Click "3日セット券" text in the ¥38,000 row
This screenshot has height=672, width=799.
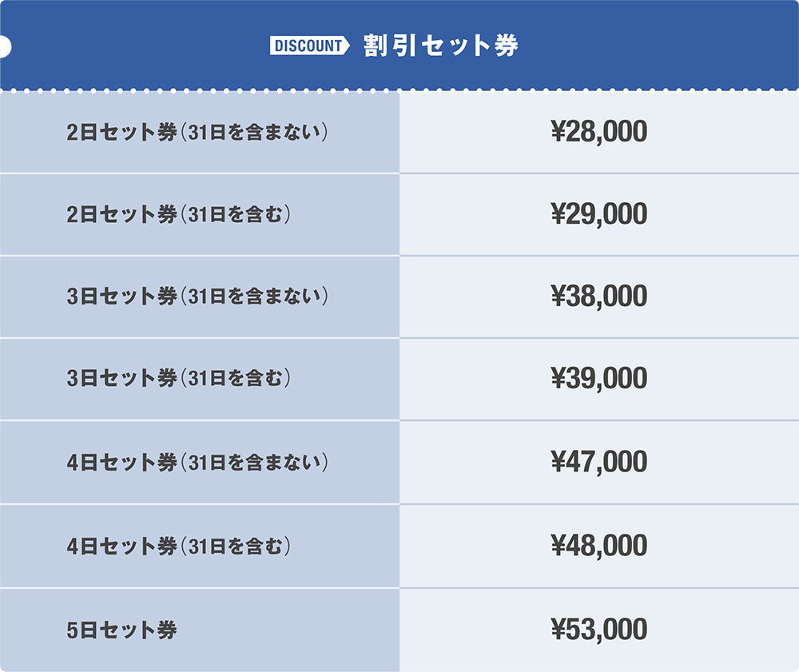pyautogui.click(x=122, y=296)
